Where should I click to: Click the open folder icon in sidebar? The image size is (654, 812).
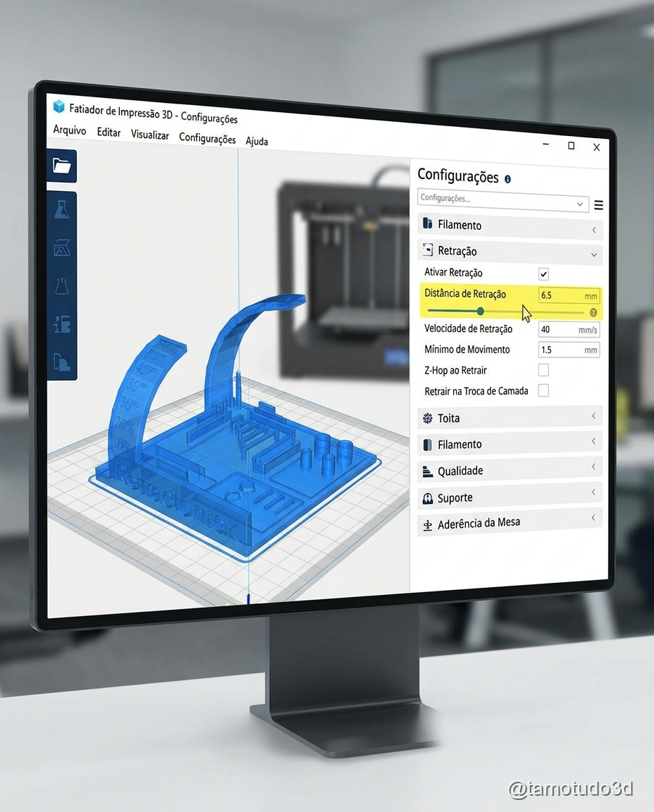[x=62, y=167]
